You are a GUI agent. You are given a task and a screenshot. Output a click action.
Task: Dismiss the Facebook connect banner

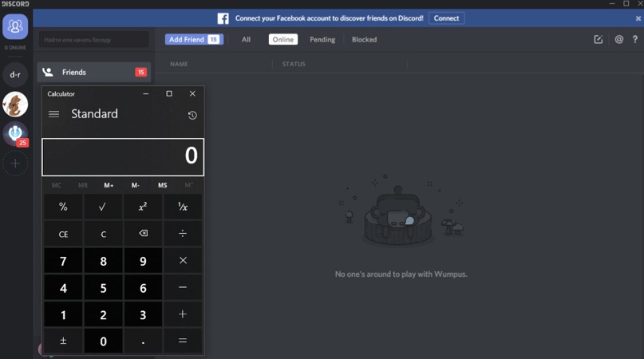pyautogui.click(x=638, y=18)
